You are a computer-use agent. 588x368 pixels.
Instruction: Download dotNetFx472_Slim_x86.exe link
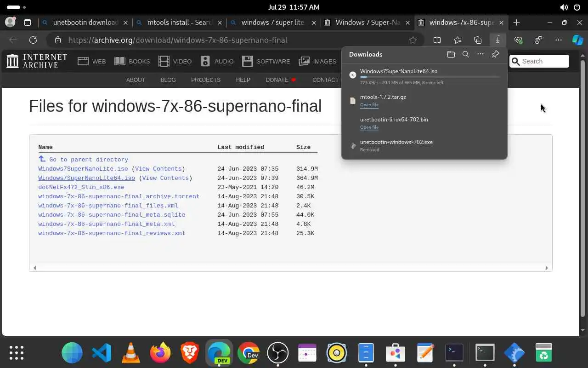coord(81,187)
